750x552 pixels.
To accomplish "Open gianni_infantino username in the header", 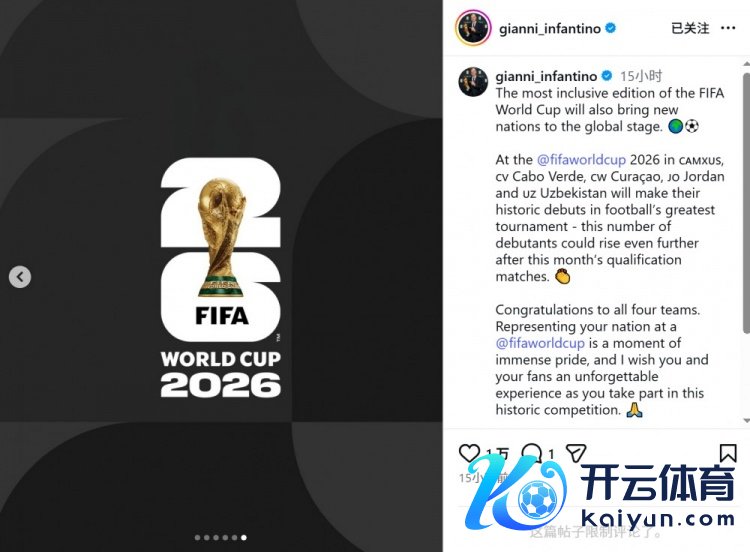I will click(x=550, y=29).
